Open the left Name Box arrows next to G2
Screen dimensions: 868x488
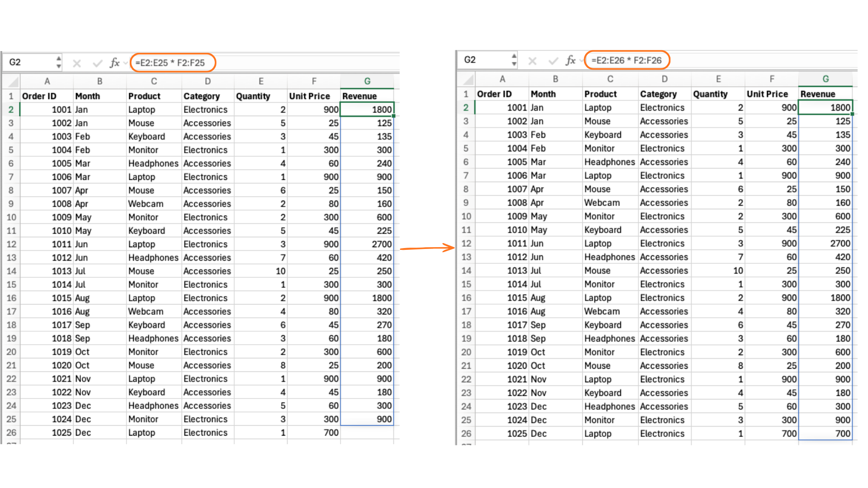click(x=59, y=62)
